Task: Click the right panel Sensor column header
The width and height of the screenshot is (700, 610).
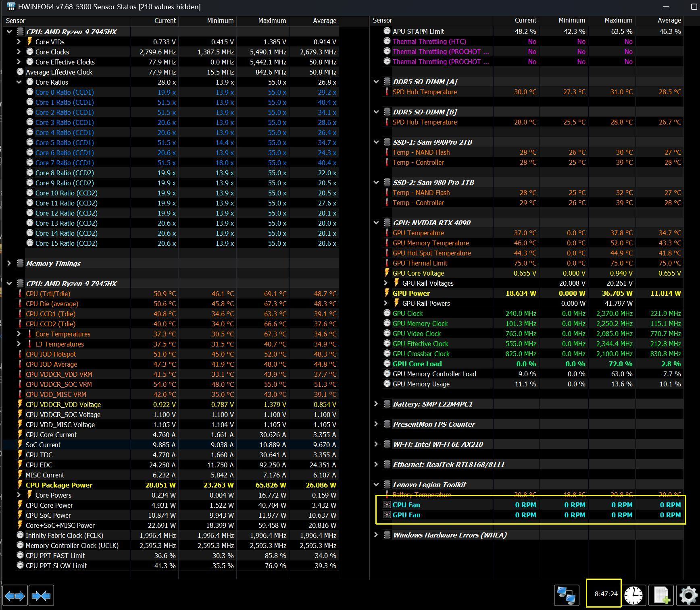Action: pyautogui.click(x=431, y=21)
